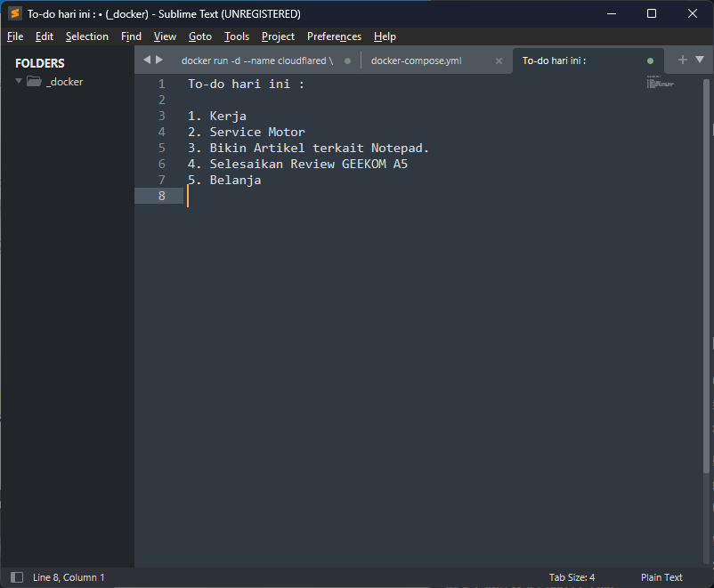The width and height of the screenshot is (714, 588).
Task: Open the Preferences menu
Action: coord(334,36)
